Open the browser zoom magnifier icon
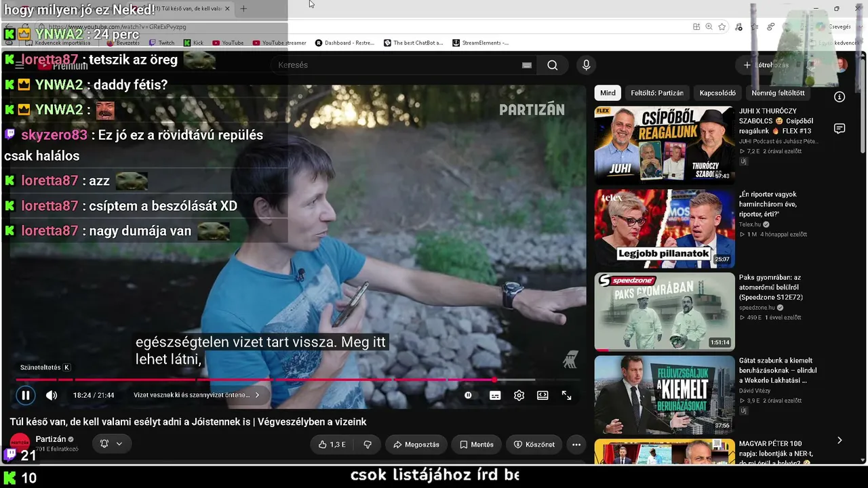Screen dimensions: 868x488 click(709, 27)
